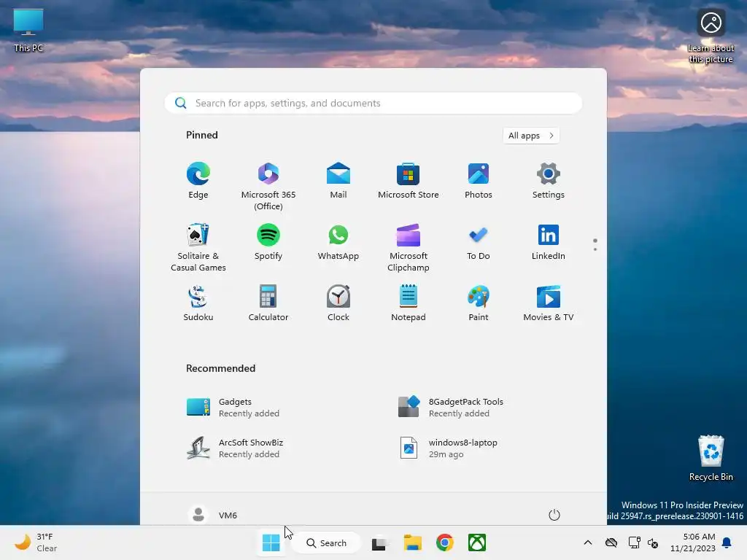The height and width of the screenshot is (560, 747).
Task: Open the Clock app
Action: pos(338,303)
